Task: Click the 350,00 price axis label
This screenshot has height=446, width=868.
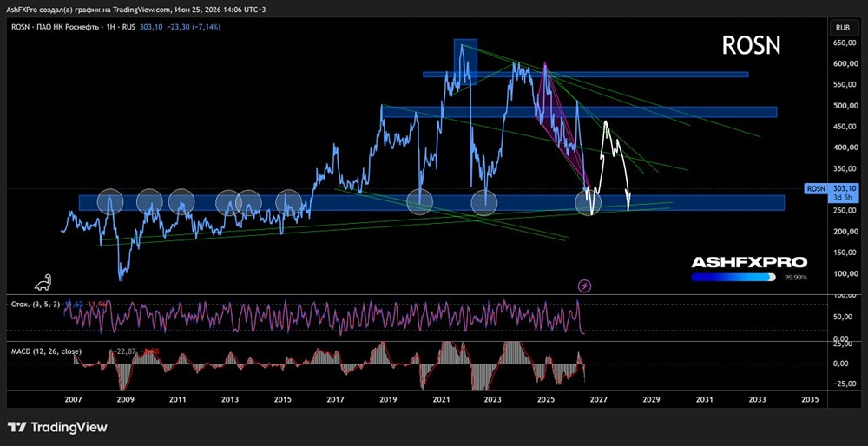Action: click(843, 169)
